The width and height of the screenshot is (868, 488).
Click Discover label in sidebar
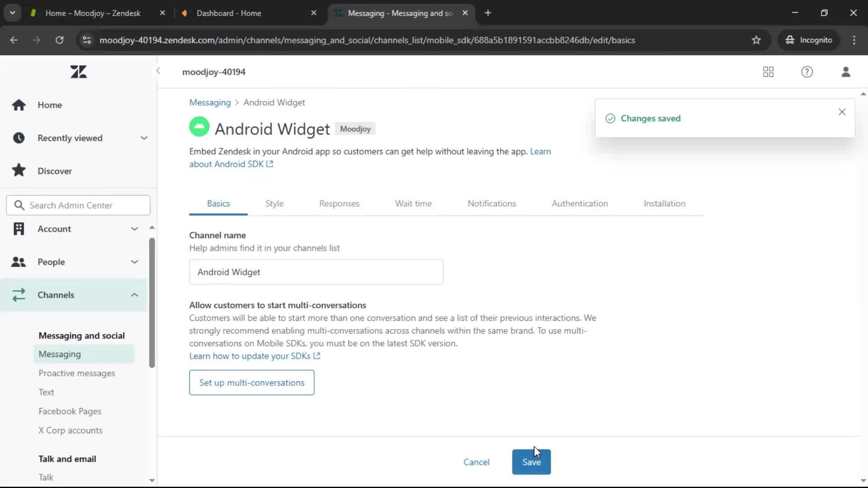pos(55,171)
